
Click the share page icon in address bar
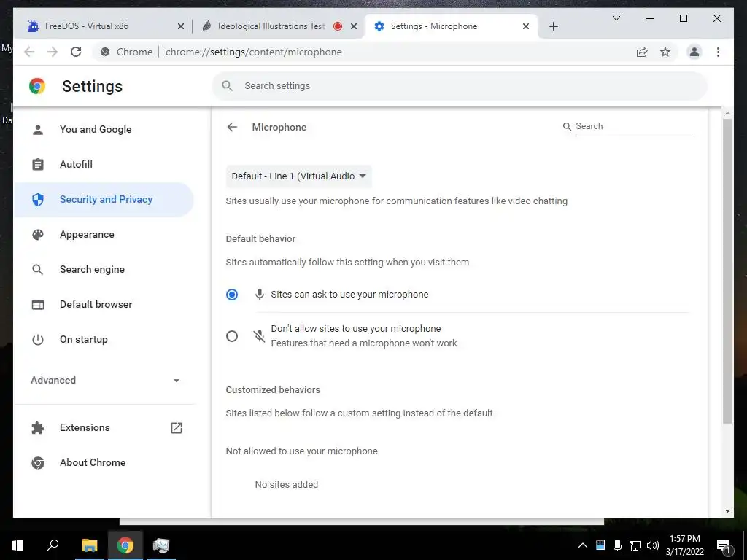point(642,52)
